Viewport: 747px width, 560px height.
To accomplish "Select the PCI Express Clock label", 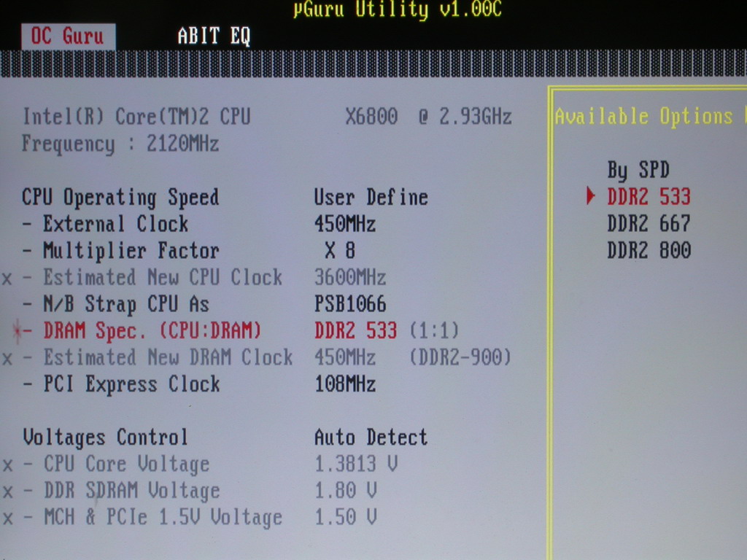I will [131, 384].
